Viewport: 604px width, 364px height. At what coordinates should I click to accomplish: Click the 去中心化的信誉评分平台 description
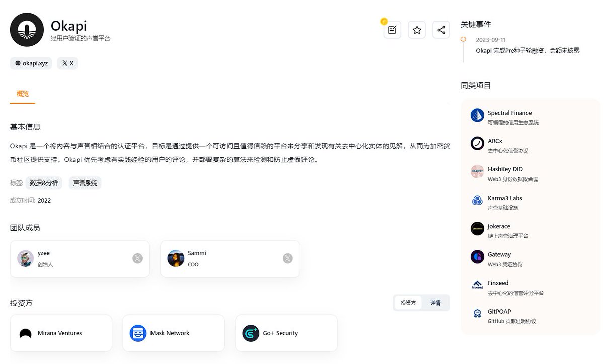click(x=515, y=293)
